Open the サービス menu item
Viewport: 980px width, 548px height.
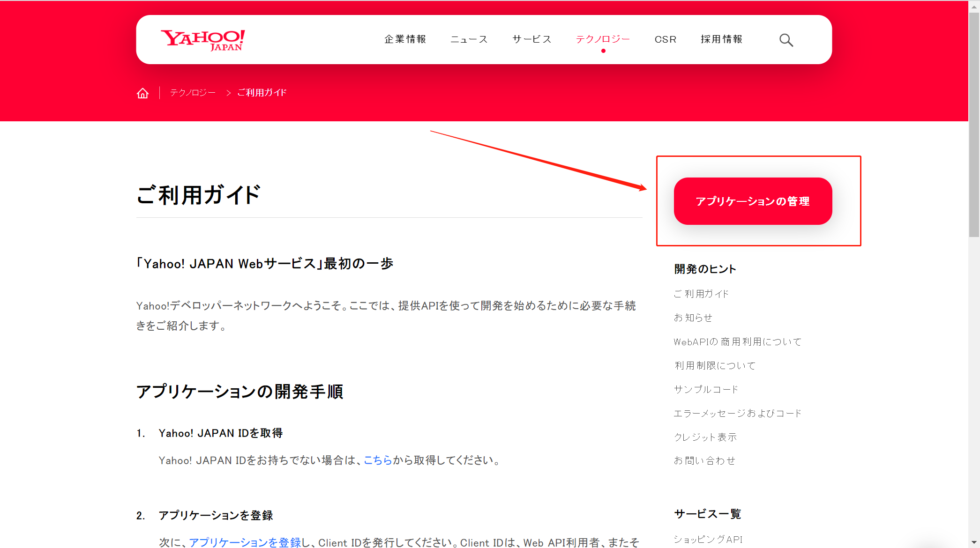point(531,39)
